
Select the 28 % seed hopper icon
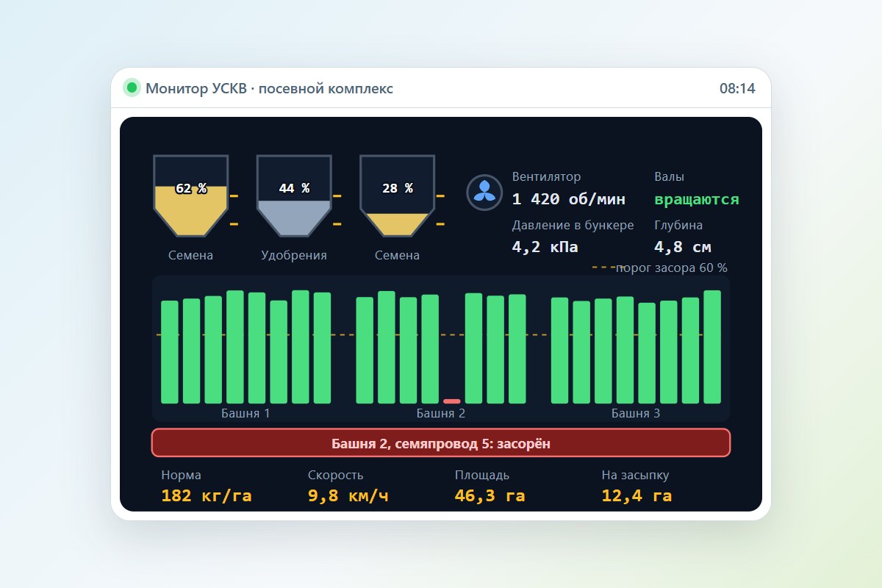pos(397,196)
